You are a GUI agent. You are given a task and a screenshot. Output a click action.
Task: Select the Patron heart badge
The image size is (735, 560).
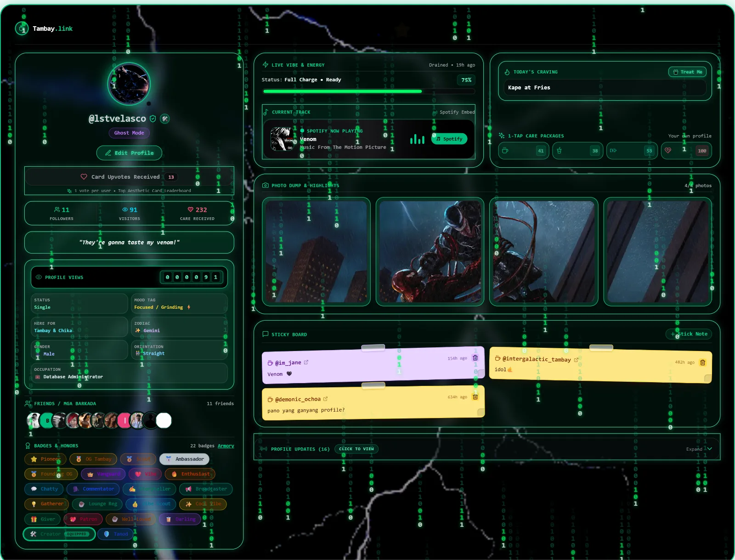pyautogui.click(x=83, y=519)
